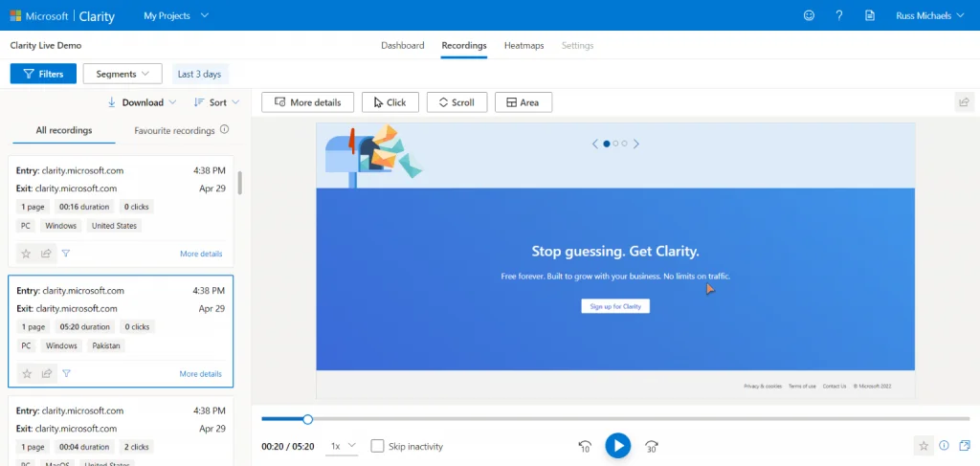The image size is (980, 466).
Task: Share the 00:16 duration recording
Action: [x=46, y=254]
